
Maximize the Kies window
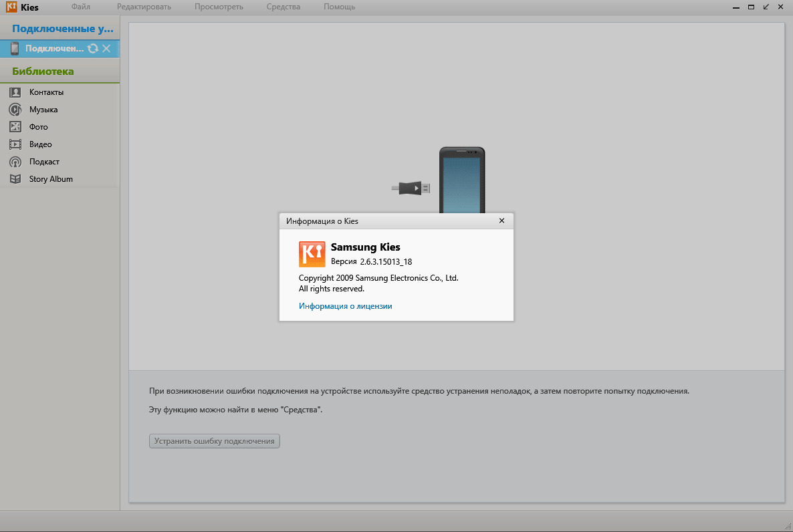pos(751,7)
